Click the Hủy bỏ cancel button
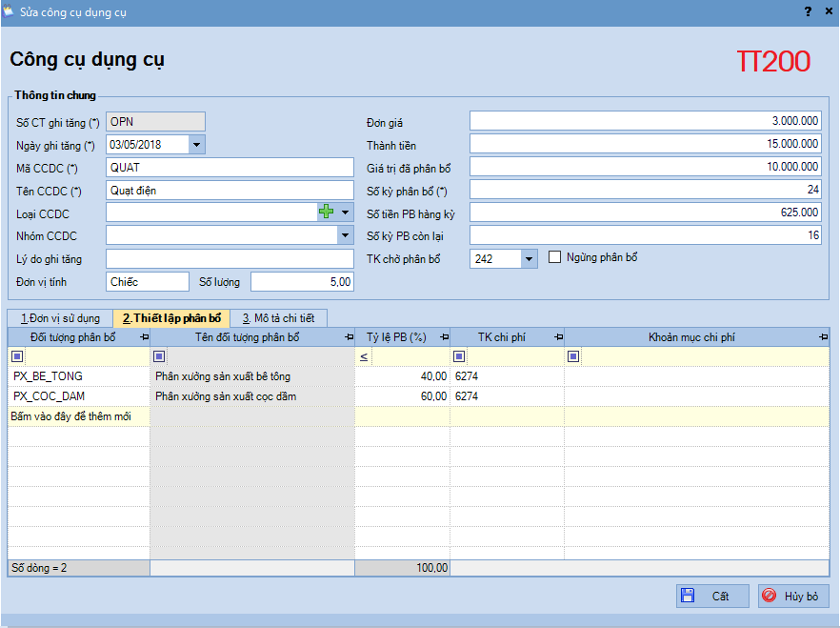The image size is (840, 628). point(793,596)
